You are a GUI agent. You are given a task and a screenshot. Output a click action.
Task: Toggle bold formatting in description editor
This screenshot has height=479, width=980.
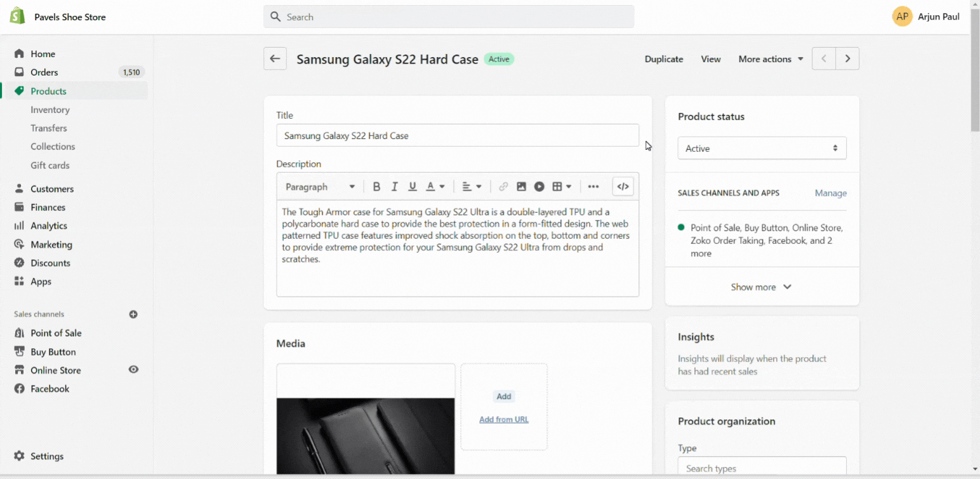click(x=376, y=186)
